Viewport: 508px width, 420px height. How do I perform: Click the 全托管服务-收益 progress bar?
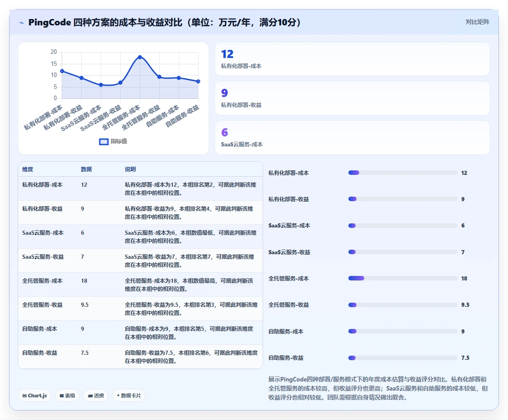pos(403,305)
